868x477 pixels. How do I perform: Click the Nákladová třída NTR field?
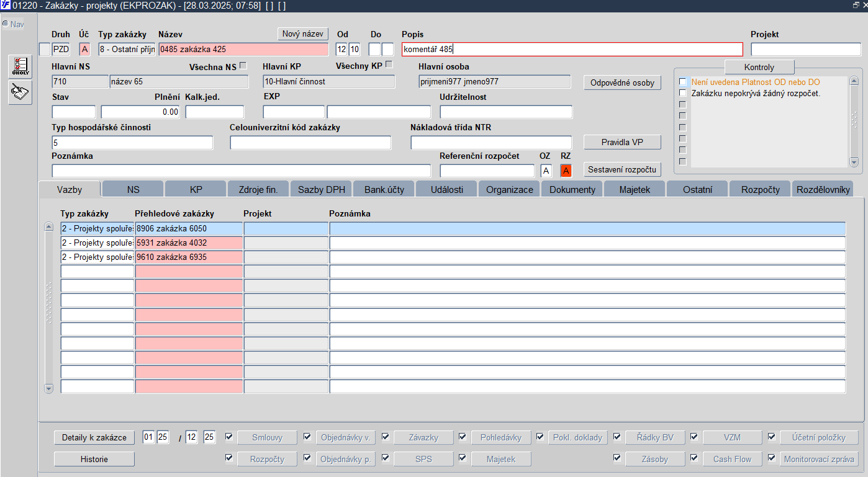click(491, 143)
